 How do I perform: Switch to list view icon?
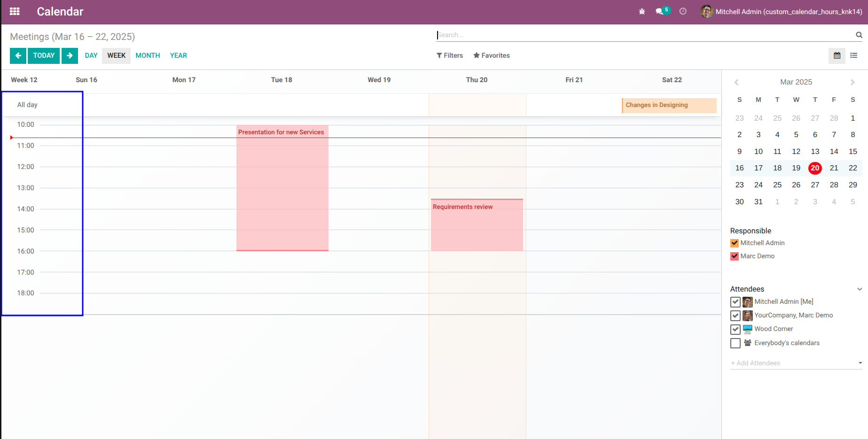[854, 55]
